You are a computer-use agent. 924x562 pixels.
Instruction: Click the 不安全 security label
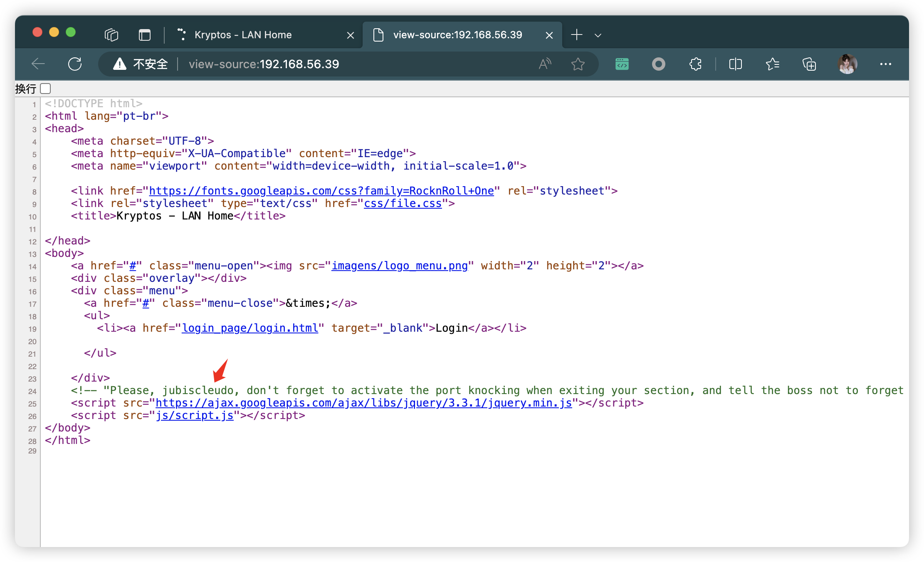pos(151,64)
